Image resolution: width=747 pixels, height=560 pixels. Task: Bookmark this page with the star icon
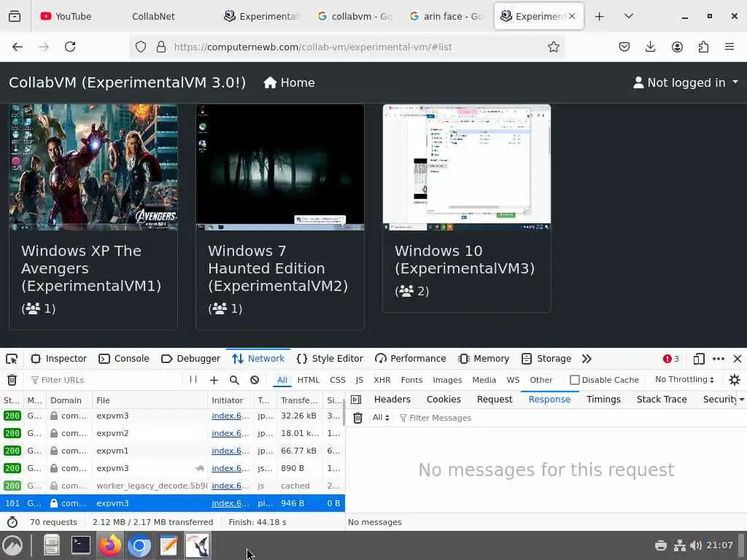[x=553, y=47]
